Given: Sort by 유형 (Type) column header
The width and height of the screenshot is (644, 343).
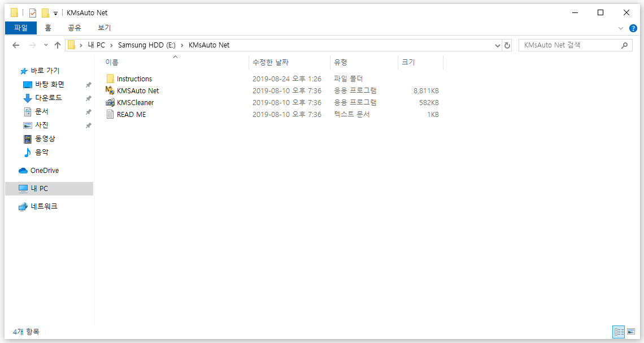Looking at the screenshot, I should pos(341,62).
